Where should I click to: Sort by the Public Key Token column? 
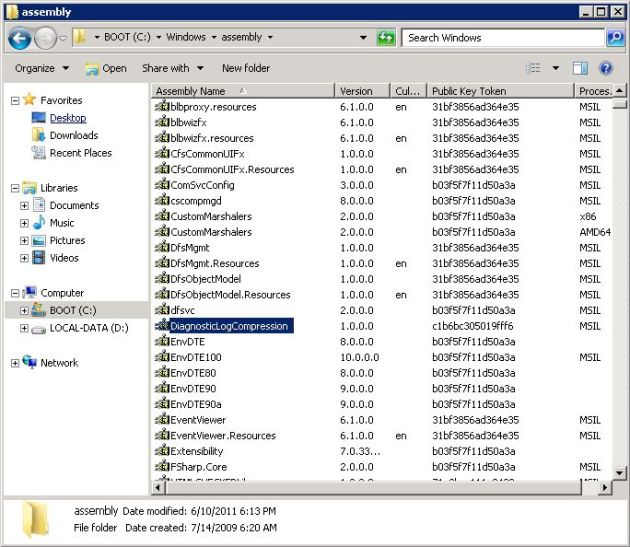click(x=469, y=91)
